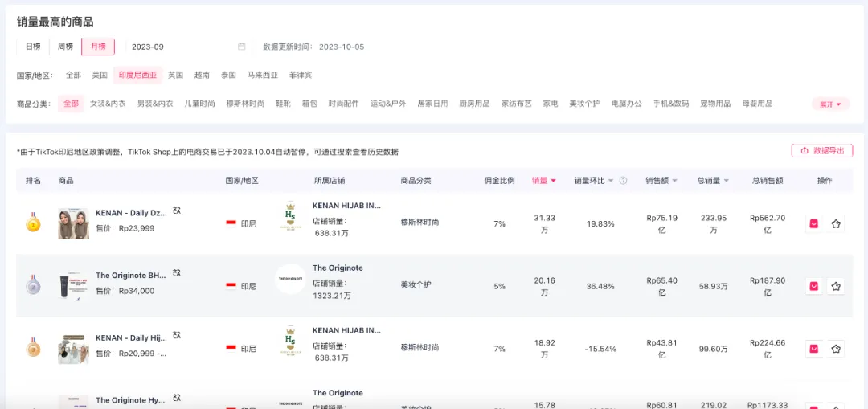This screenshot has height=409, width=868.
Task: Switch to the 周榜 weekly ranking
Action: (x=65, y=47)
